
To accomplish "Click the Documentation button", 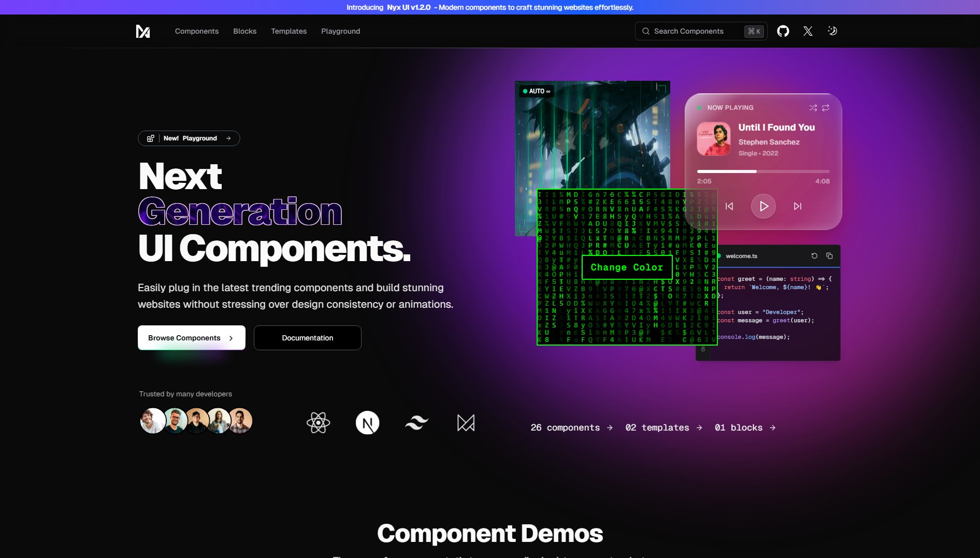I will (x=308, y=338).
